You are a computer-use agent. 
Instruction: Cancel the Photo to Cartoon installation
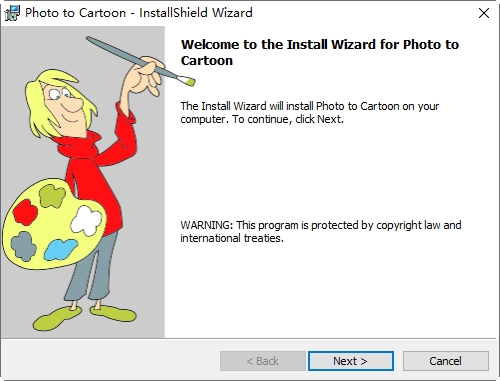(x=446, y=361)
